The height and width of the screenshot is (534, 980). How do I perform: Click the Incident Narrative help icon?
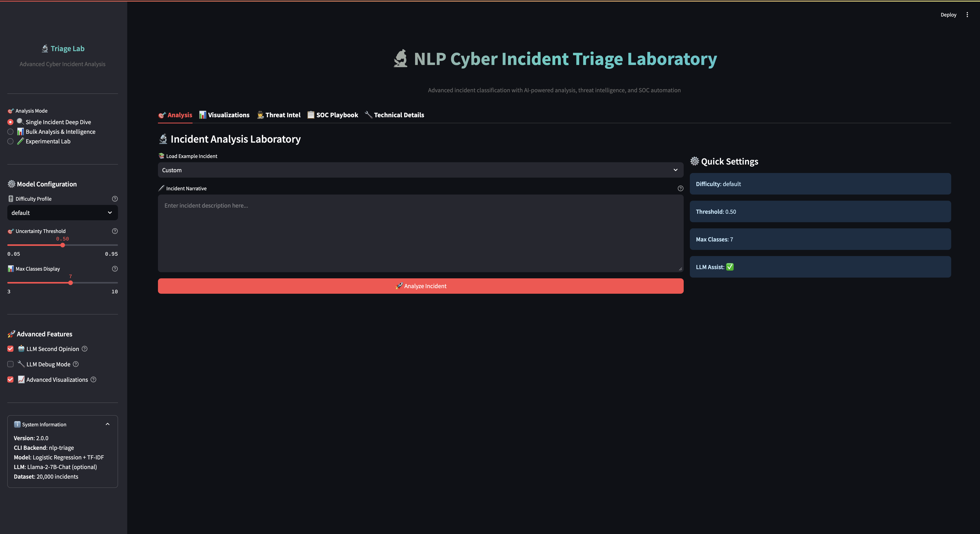tap(680, 188)
